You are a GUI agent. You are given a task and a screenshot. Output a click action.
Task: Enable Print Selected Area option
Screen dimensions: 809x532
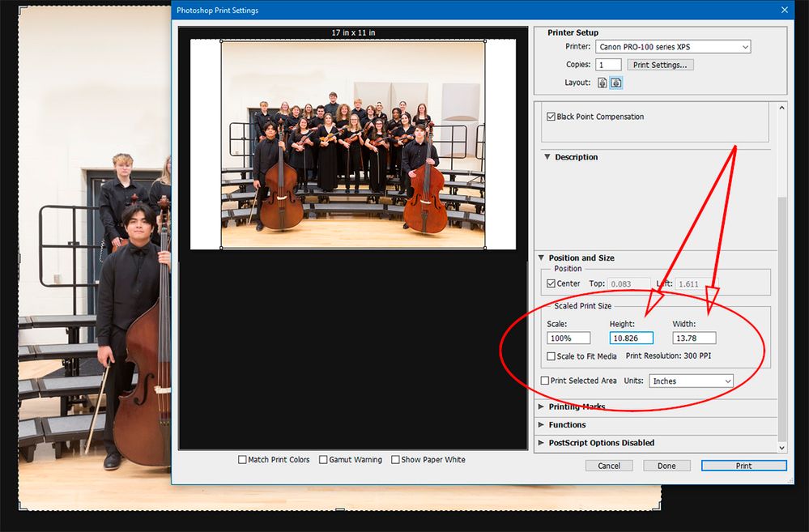[x=545, y=381]
